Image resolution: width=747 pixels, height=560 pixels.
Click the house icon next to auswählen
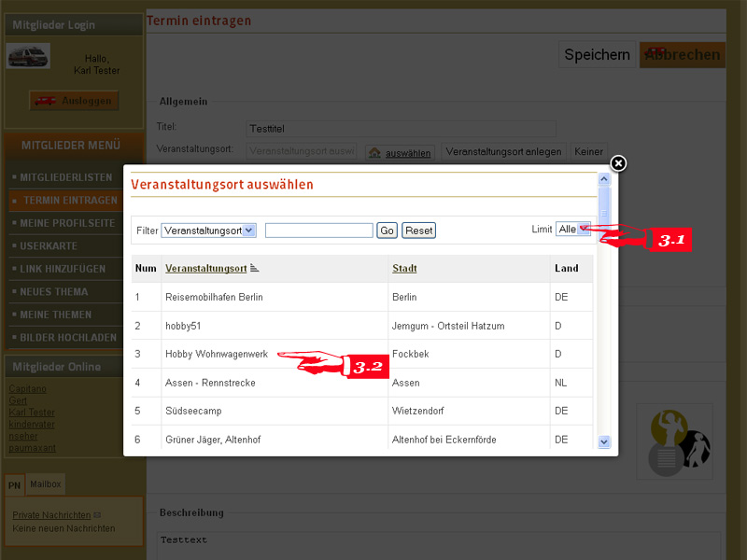[x=373, y=152]
